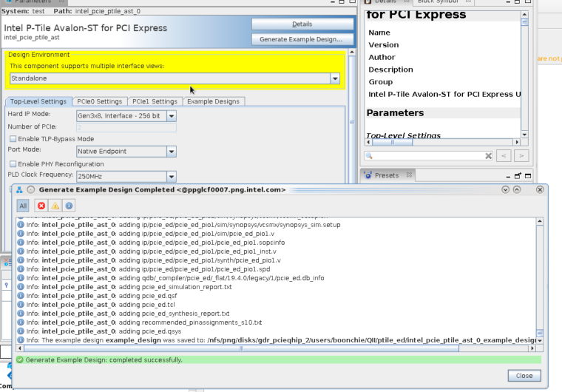This screenshot has height=392, width=562.
Task: Click info icon on pcie_ed_pio1.spd line
Action: click(x=21, y=269)
